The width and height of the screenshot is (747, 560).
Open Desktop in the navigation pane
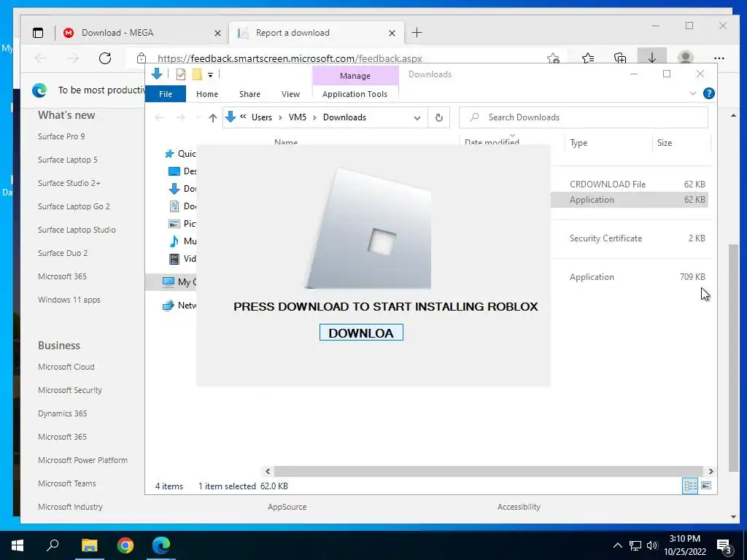point(182,171)
